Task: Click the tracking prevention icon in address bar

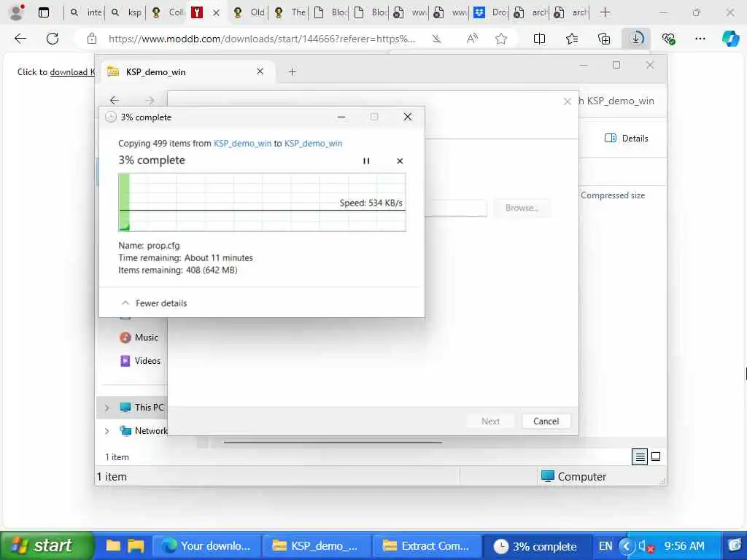Action: (436, 39)
